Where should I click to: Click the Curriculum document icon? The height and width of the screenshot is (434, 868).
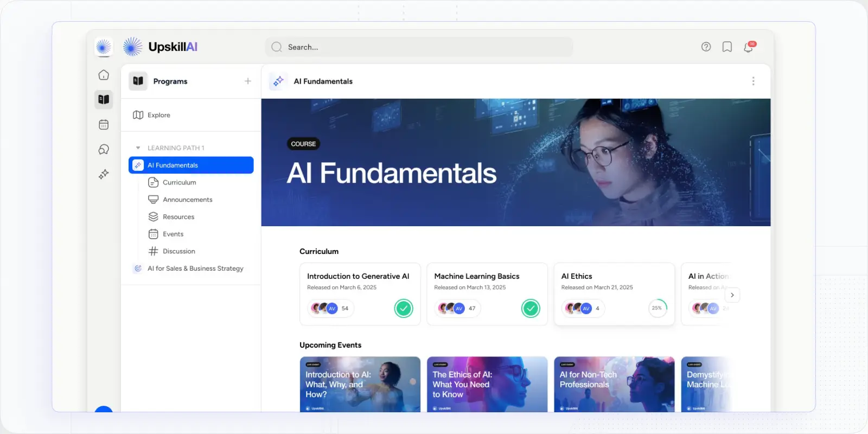(154, 182)
